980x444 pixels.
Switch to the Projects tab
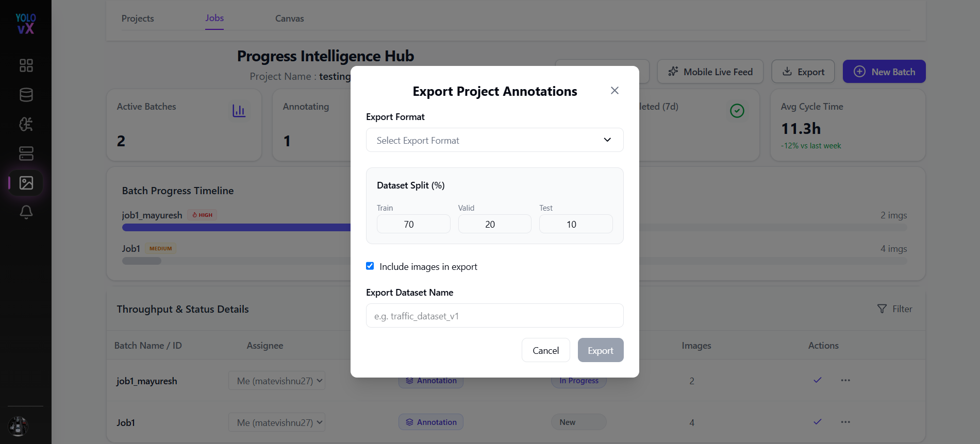(138, 19)
